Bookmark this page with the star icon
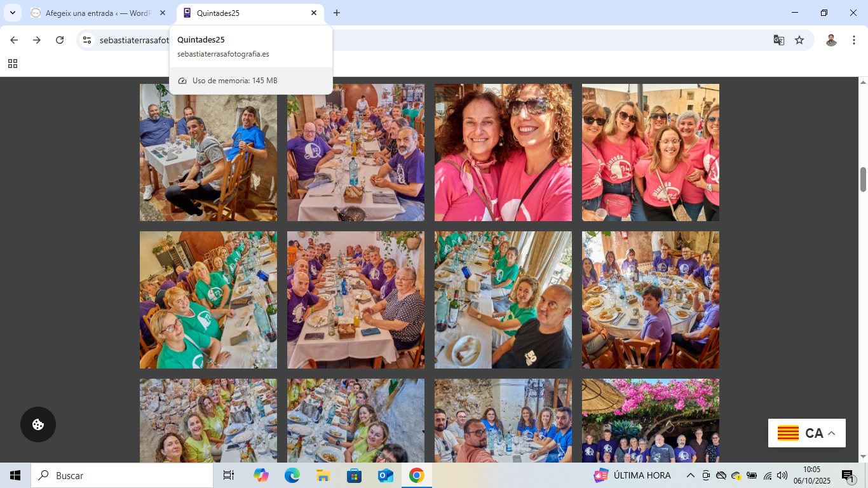The image size is (868, 488). 799,40
